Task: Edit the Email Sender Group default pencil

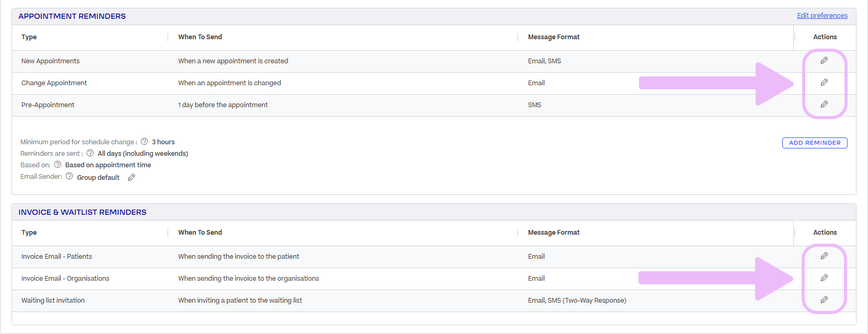Action: tap(132, 178)
